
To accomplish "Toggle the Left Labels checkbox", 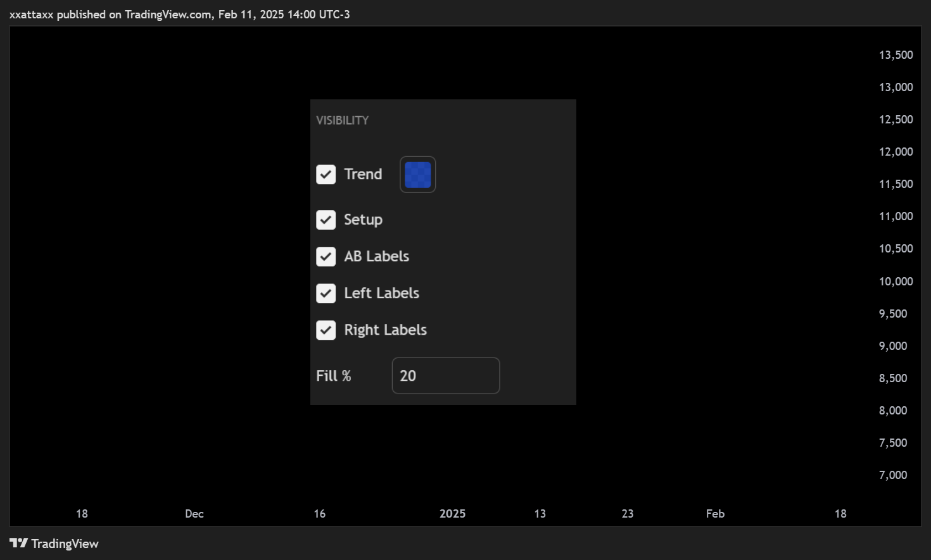I will [326, 294].
